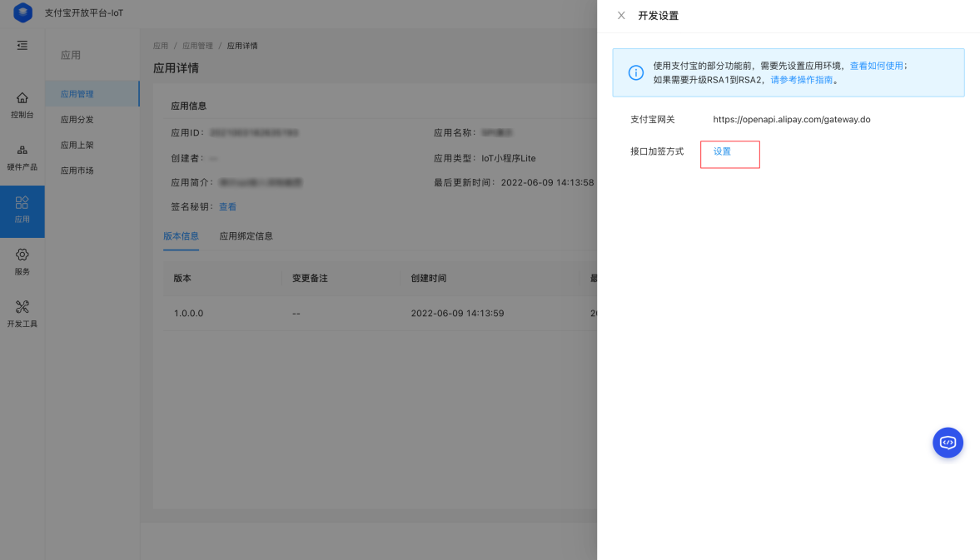Click the 版本 column header
980x560 pixels.
pyautogui.click(x=182, y=279)
